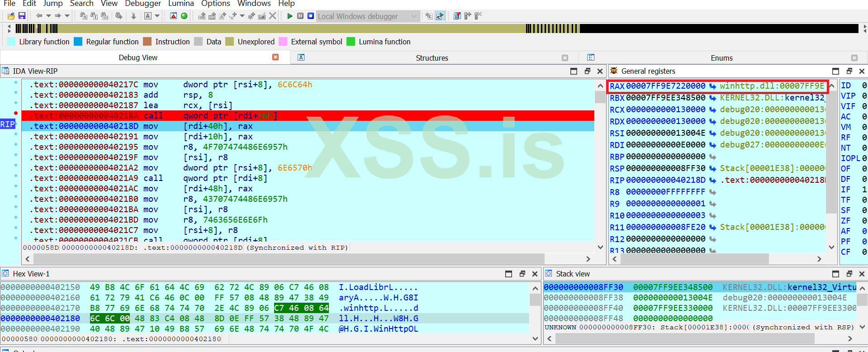Click the binoculars text search icon
The width and height of the screenshot is (868, 352).
coord(94,16)
